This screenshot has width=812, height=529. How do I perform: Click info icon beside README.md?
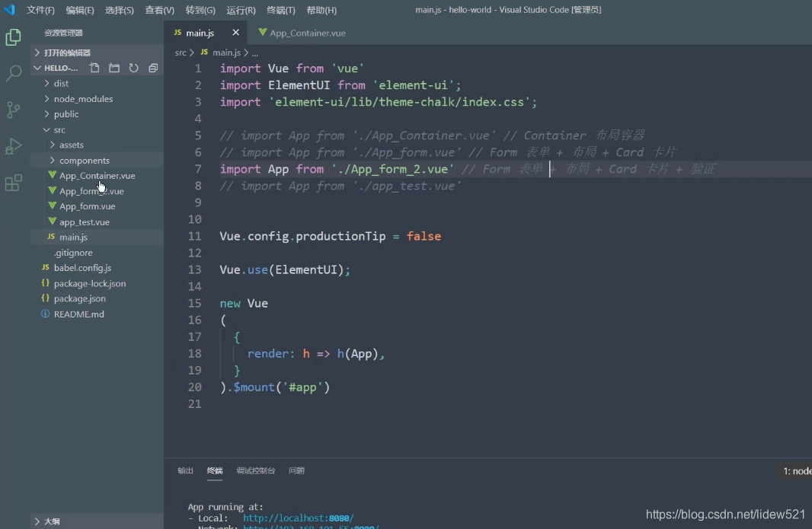pyautogui.click(x=46, y=314)
